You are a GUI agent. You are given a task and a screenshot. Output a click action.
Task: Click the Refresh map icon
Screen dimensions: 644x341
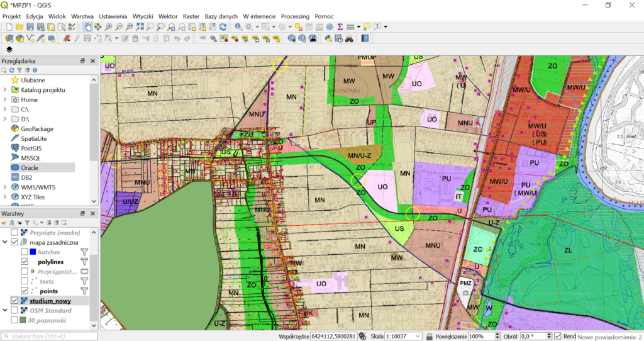coord(223,27)
